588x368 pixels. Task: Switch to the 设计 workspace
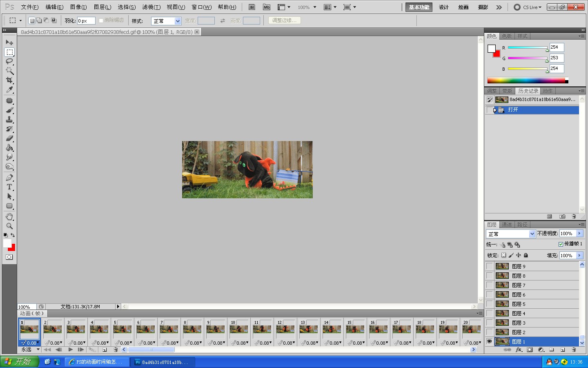444,7
